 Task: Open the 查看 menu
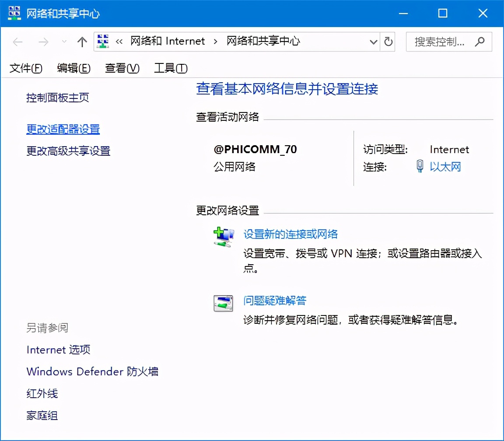pyautogui.click(x=122, y=68)
